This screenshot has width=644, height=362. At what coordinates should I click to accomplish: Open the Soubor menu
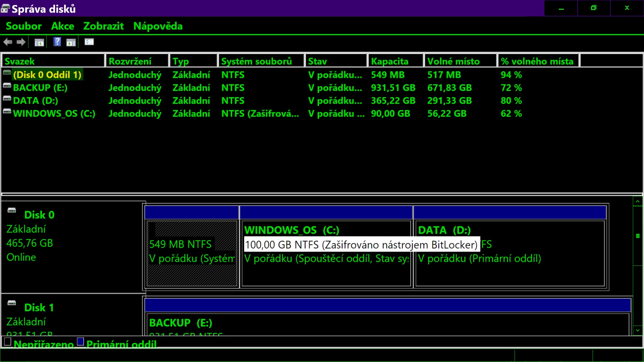coord(23,26)
